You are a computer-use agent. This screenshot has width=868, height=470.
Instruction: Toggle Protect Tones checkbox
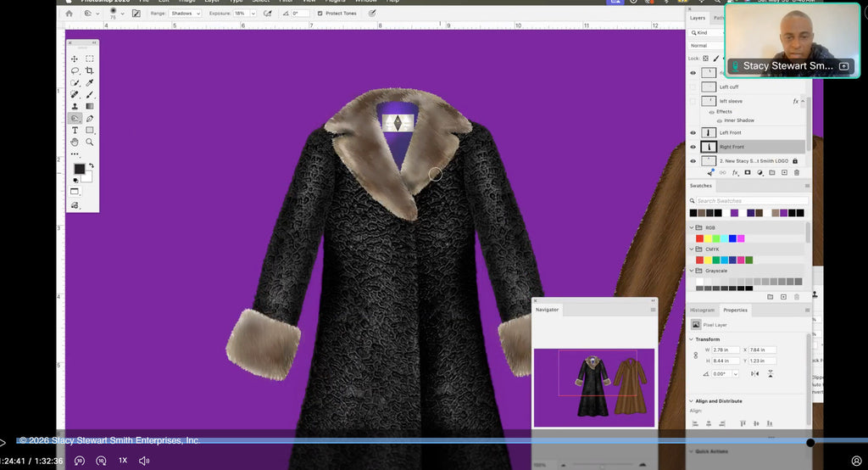click(320, 14)
